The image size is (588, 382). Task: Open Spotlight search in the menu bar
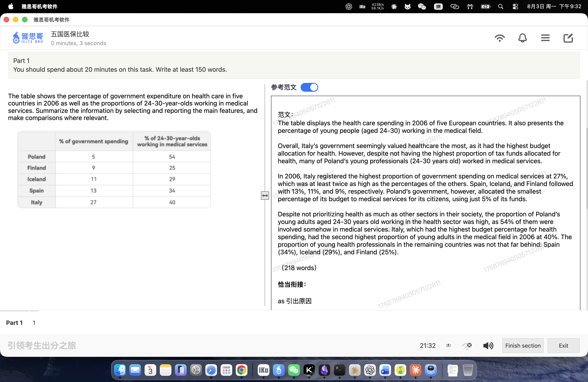click(x=501, y=6)
